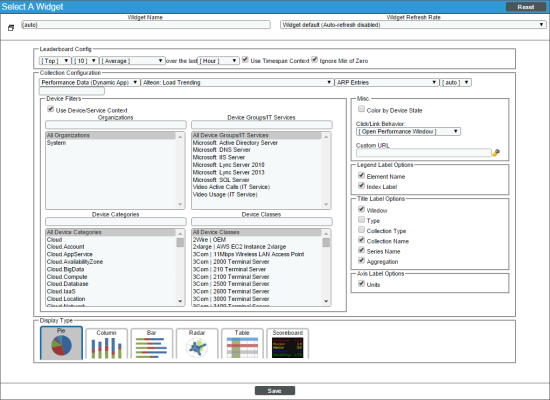Click the Device Classes list scrollbar
550x400 pixels.
(326, 267)
